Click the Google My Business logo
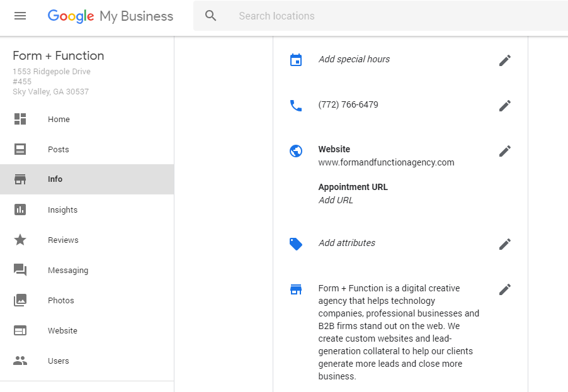The width and height of the screenshot is (568, 392). pyautogui.click(x=110, y=16)
